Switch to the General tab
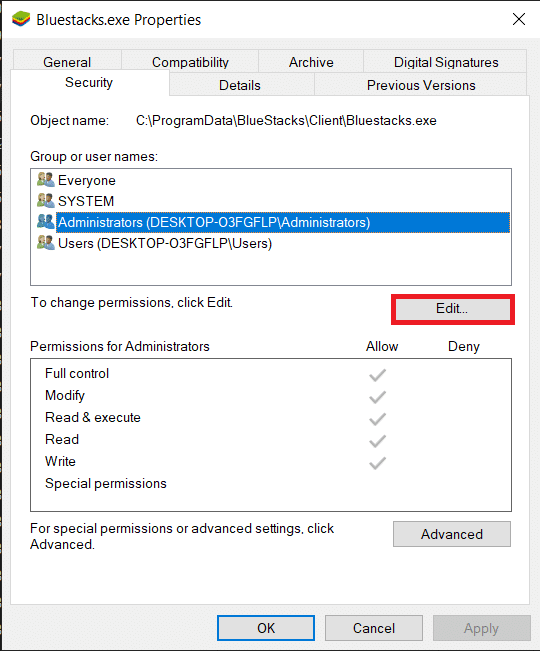540x651 pixels. click(67, 62)
